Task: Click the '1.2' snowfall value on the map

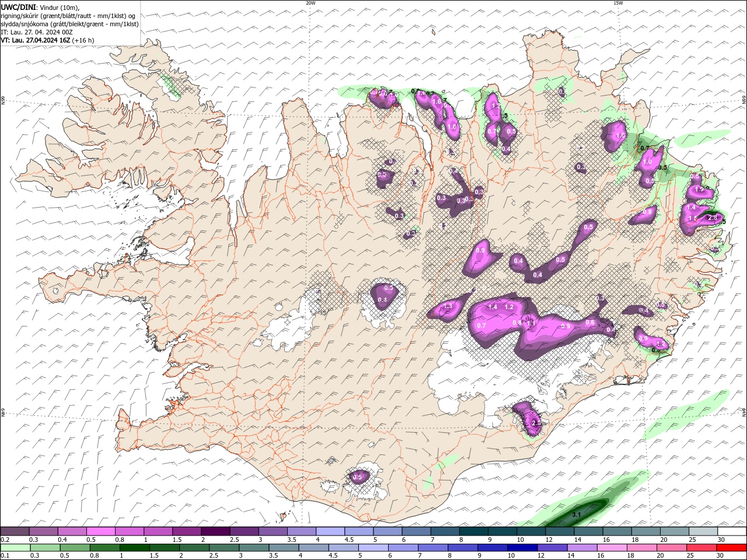Action: (x=509, y=307)
